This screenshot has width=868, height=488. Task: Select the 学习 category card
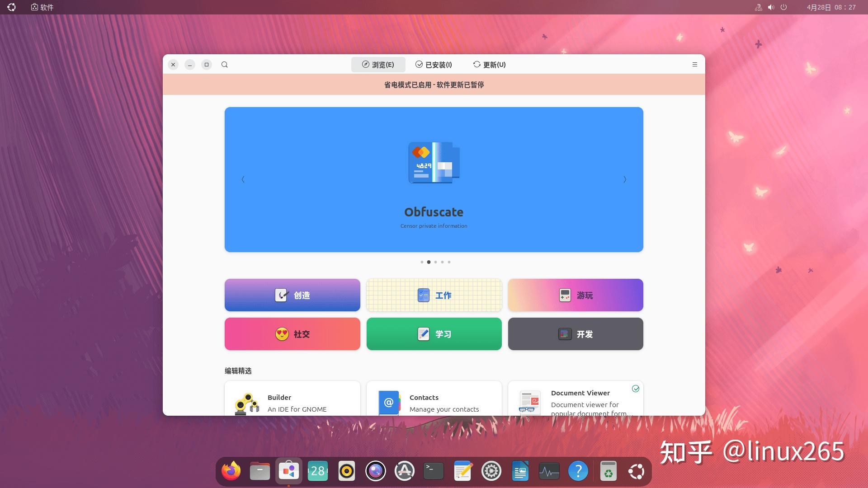click(x=434, y=334)
